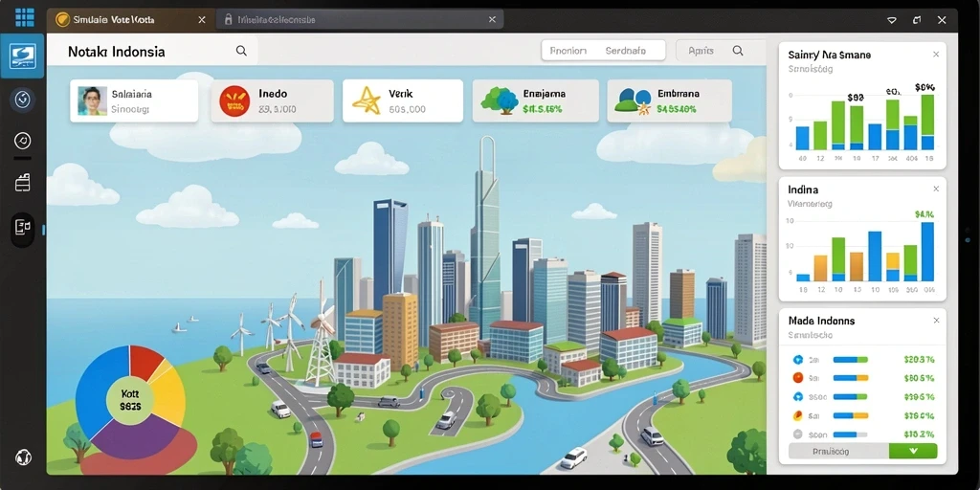The height and width of the screenshot is (490, 980).
Task: Close the Sainry Na Smane panel
Action: pyautogui.click(x=936, y=55)
